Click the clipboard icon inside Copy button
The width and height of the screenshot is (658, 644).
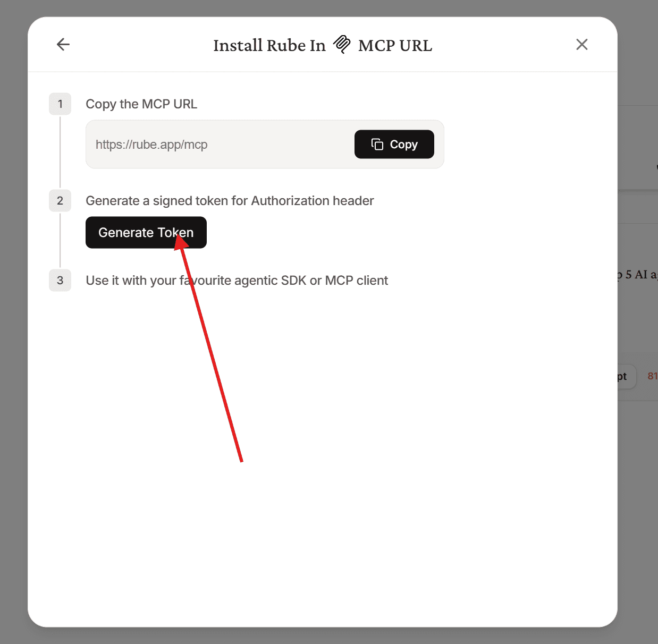pyautogui.click(x=377, y=145)
